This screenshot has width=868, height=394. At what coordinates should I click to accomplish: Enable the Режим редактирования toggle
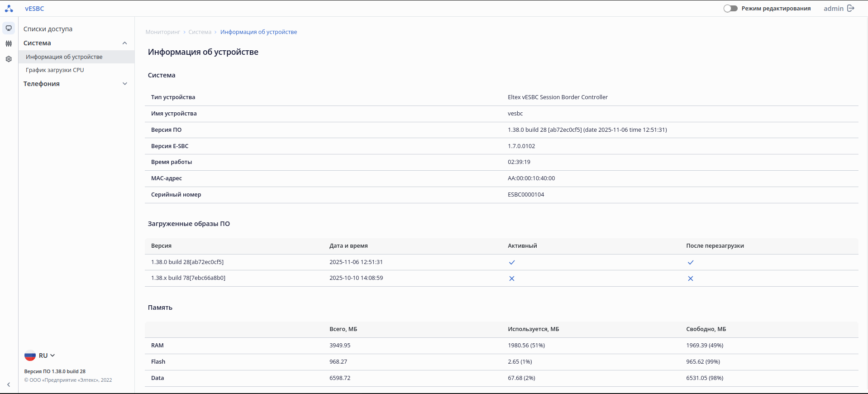click(730, 9)
